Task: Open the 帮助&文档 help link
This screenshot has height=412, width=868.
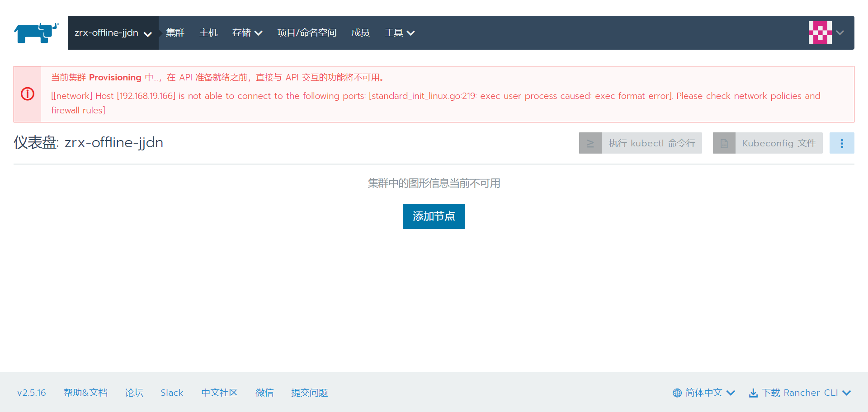Action: click(85, 393)
